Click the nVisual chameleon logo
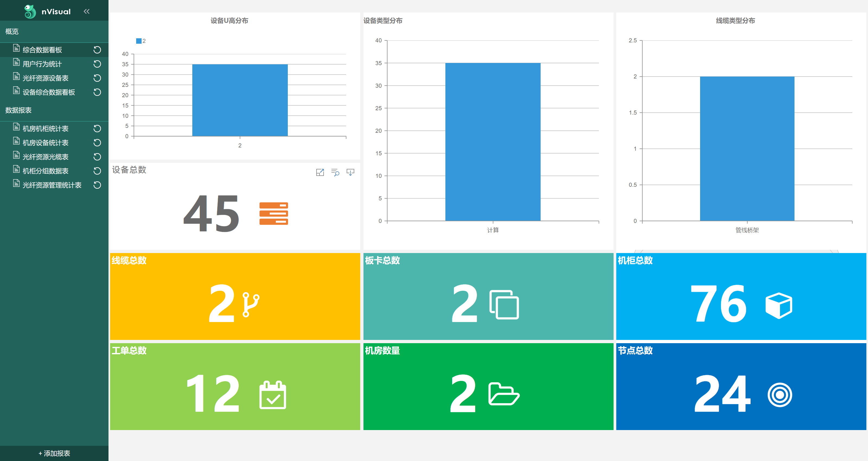 30,11
